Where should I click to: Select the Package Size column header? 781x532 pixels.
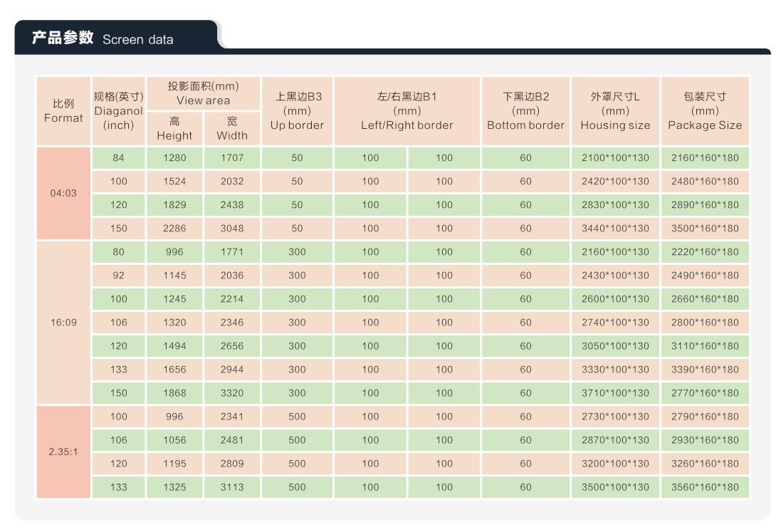[x=705, y=111]
